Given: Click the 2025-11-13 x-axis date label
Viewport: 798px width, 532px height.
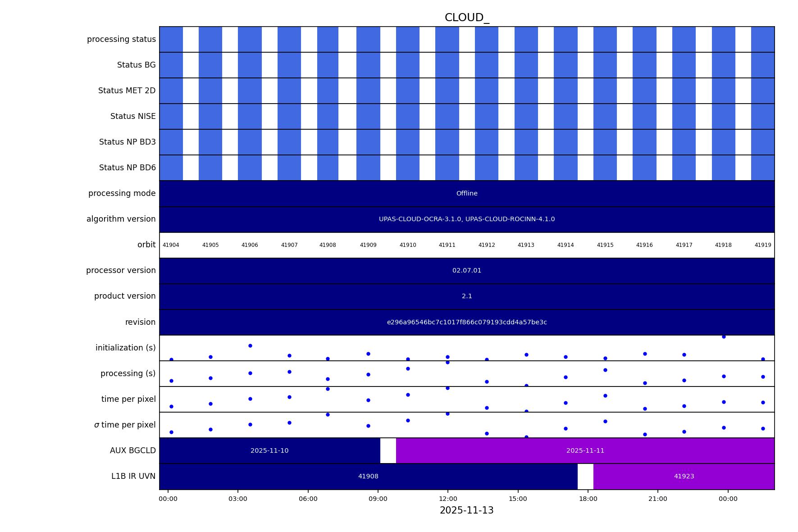Looking at the screenshot, I should click(466, 511).
